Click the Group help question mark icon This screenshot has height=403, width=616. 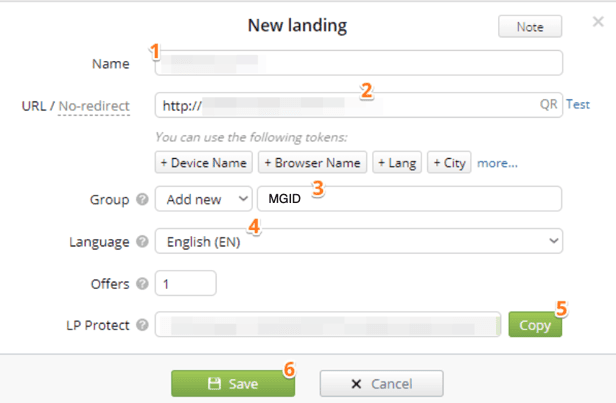[x=141, y=200]
